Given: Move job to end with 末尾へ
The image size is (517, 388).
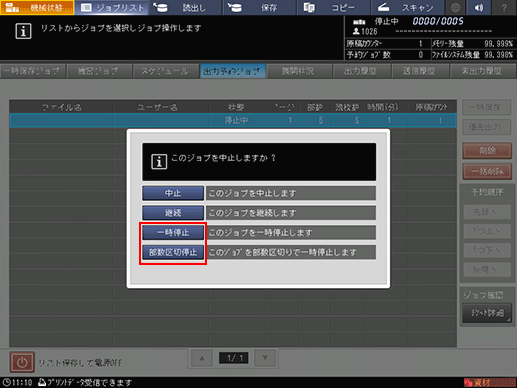Looking at the screenshot, I should click(487, 270).
